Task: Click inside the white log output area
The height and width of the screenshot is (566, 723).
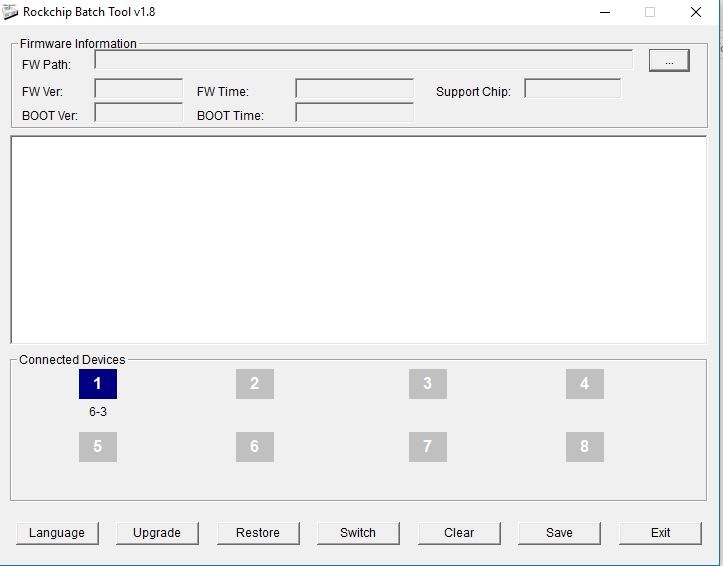Action: [x=358, y=240]
